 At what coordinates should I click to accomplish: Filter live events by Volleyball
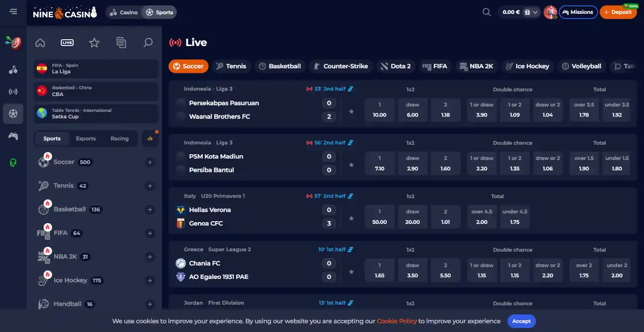pos(582,66)
